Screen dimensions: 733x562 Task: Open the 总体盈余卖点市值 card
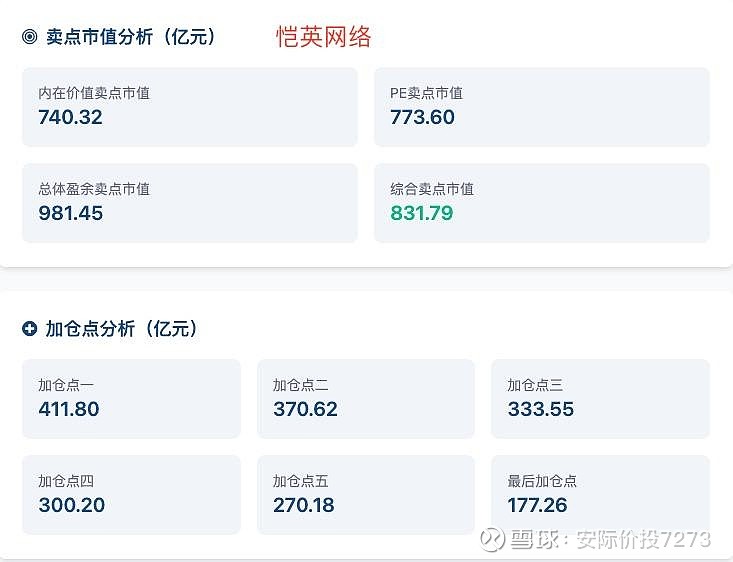coord(190,202)
